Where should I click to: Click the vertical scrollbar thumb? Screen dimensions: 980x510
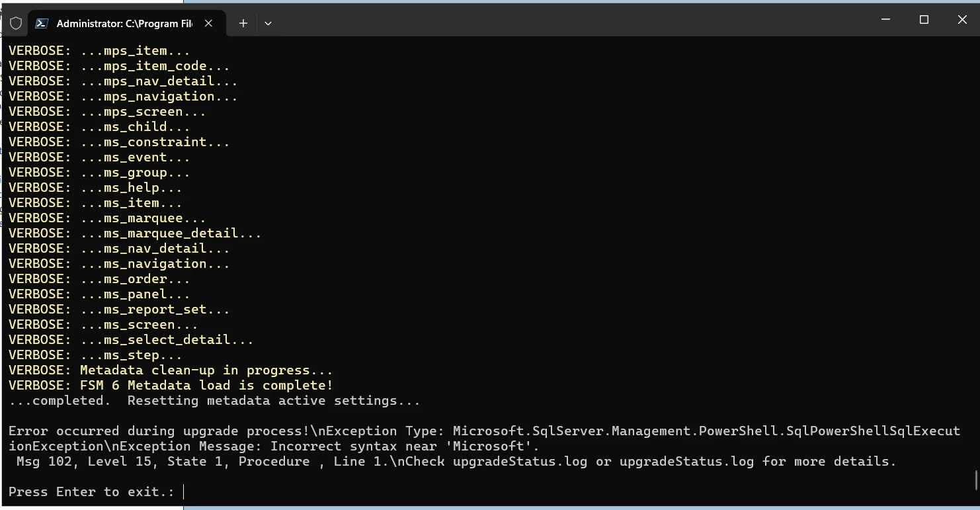976,480
